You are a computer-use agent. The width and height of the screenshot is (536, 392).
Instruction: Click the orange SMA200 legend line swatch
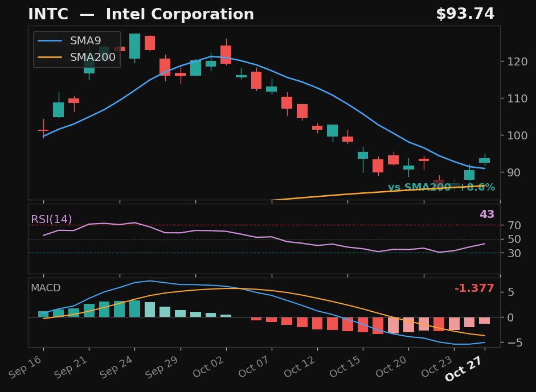pyautogui.click(x=50, y=57)
